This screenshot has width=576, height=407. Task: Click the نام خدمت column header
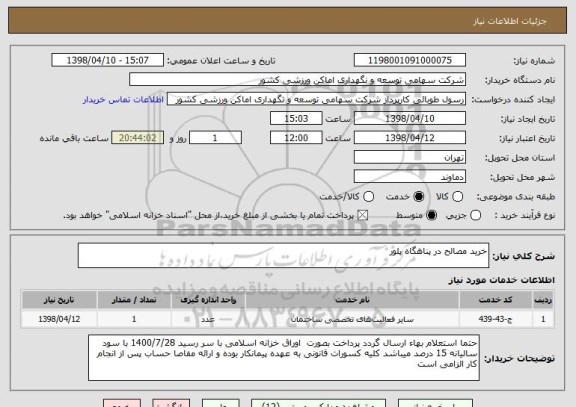click(x=352, y=300)
